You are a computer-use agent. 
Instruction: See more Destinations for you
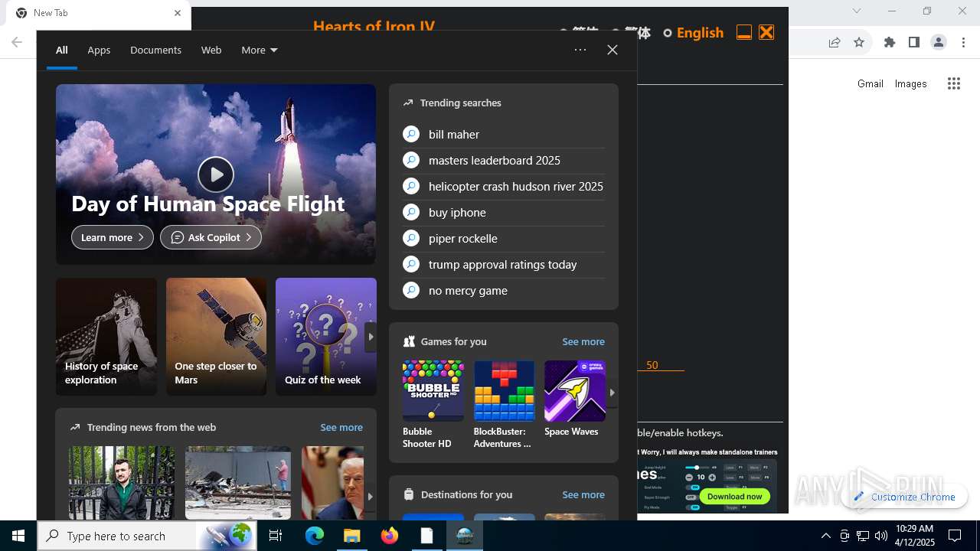[583, 494]
